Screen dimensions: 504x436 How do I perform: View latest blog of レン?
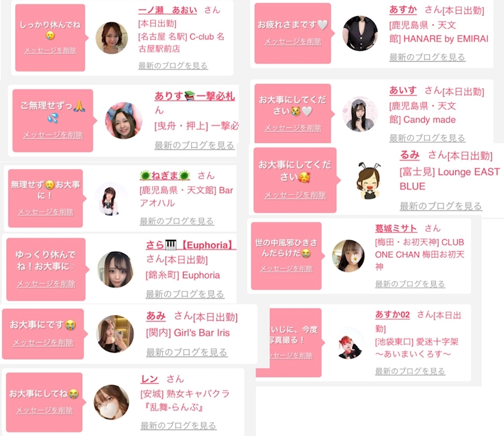pos(178,426)
